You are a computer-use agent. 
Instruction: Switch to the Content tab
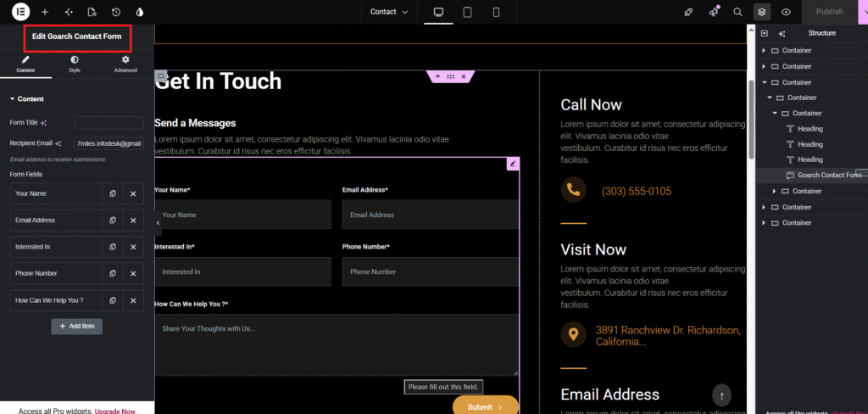[x=25, y=64]
